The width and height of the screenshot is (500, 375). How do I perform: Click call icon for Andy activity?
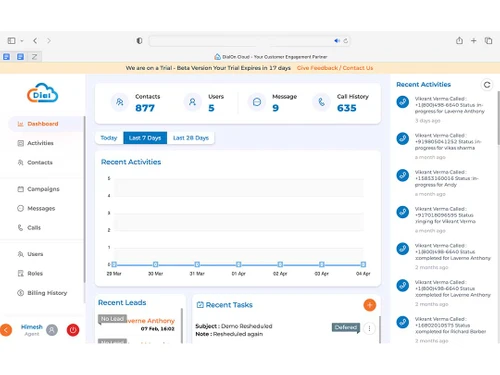click(403, 175)
